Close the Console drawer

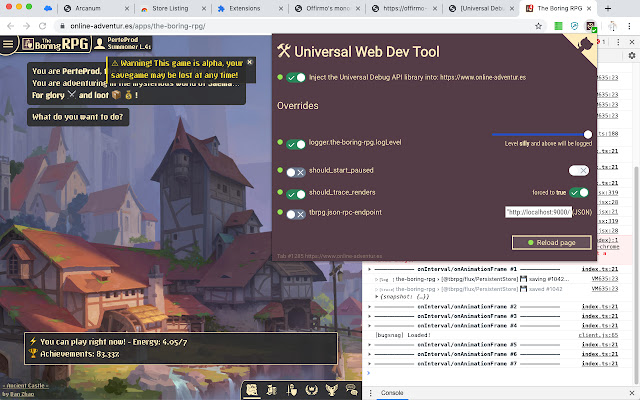click(x=632, y=393)
